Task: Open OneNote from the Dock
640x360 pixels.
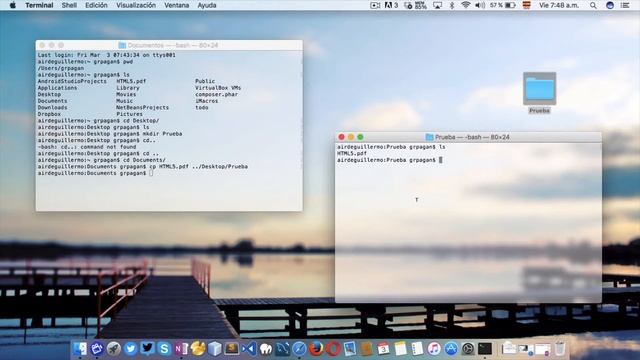Action: (x=181, y=349)
